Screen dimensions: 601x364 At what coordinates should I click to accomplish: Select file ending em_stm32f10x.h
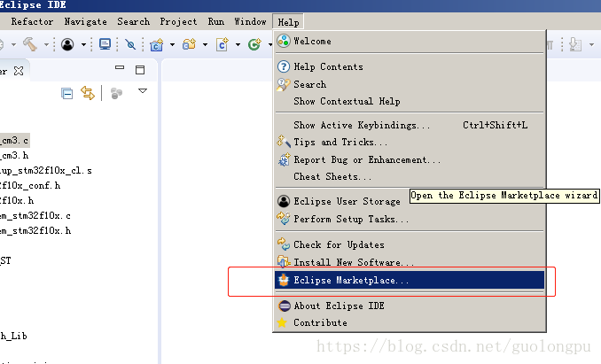(x=35, y=231)
